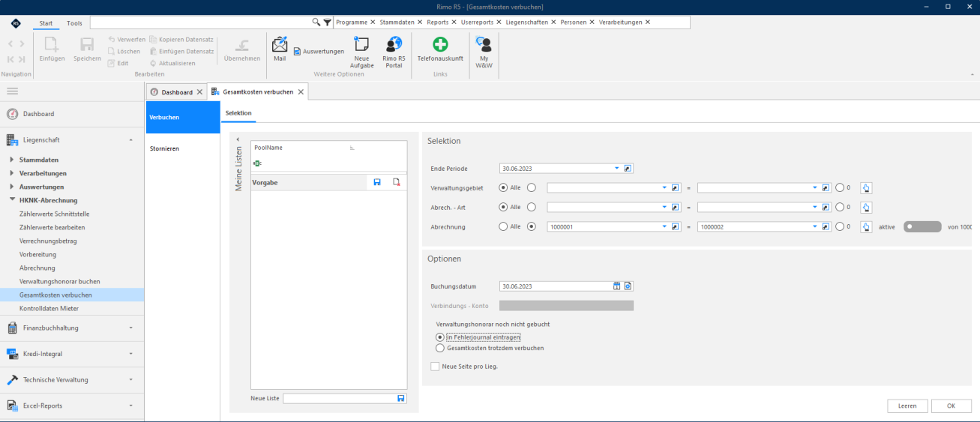Open the Rimo R5 Portal

394,52
